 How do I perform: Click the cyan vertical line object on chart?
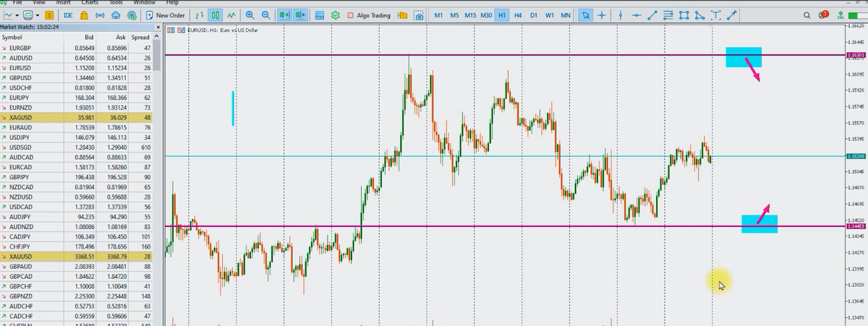tap(233, 108)
